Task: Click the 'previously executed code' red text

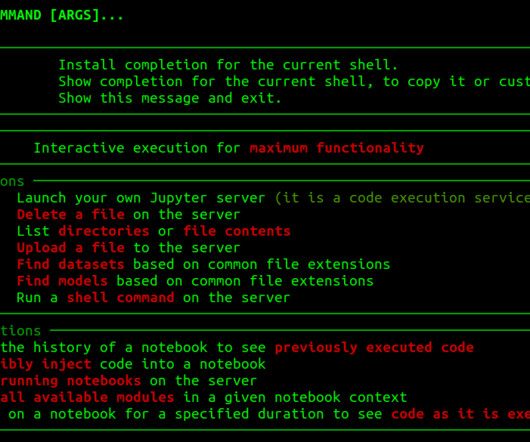Action: tap(374, 347)
